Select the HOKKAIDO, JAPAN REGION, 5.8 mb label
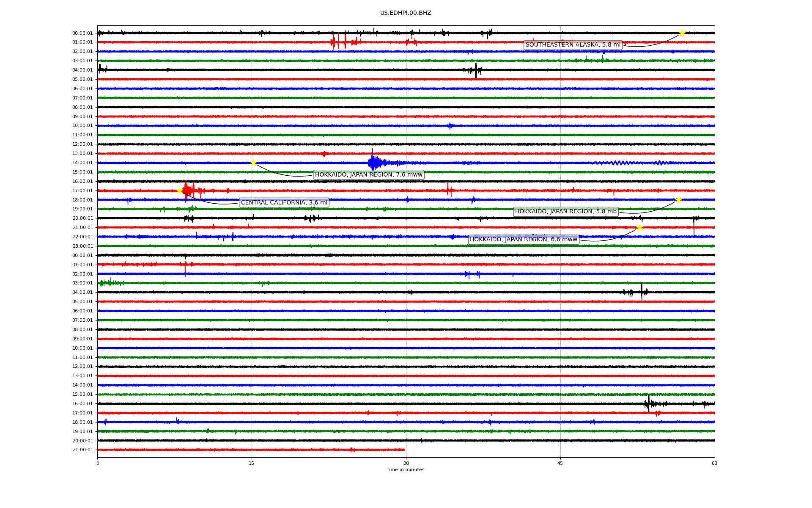The image size is (812, 508). tap(565, 212)
